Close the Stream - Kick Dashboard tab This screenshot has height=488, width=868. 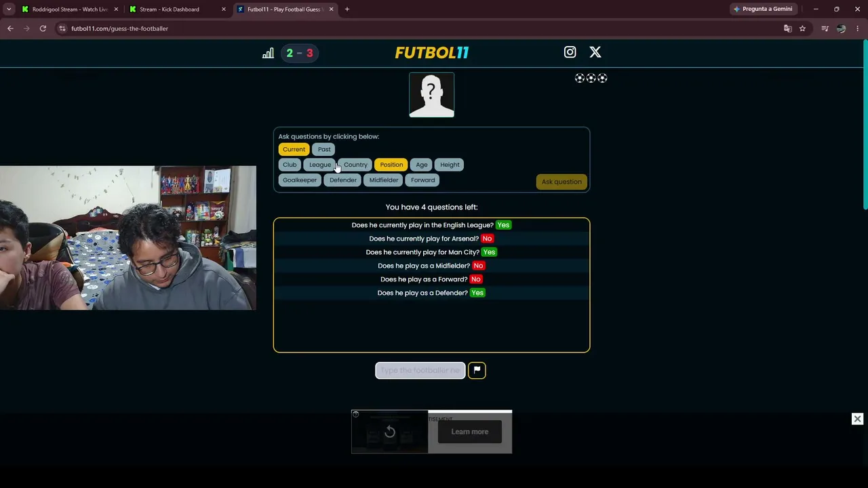(x=223, y=9)
